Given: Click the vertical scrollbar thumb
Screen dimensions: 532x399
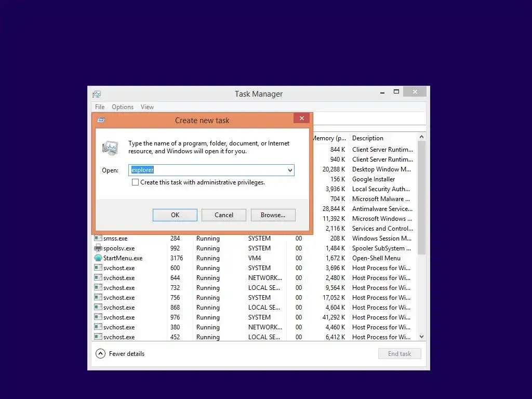Looking at the screenshot, I should coord(421,197).
